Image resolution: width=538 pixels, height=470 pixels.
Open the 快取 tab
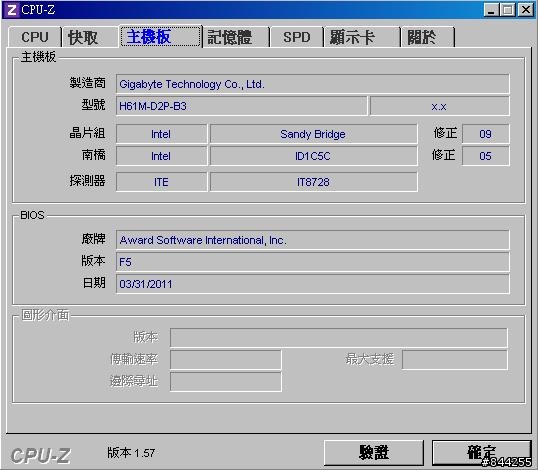(x=90, y=37)
